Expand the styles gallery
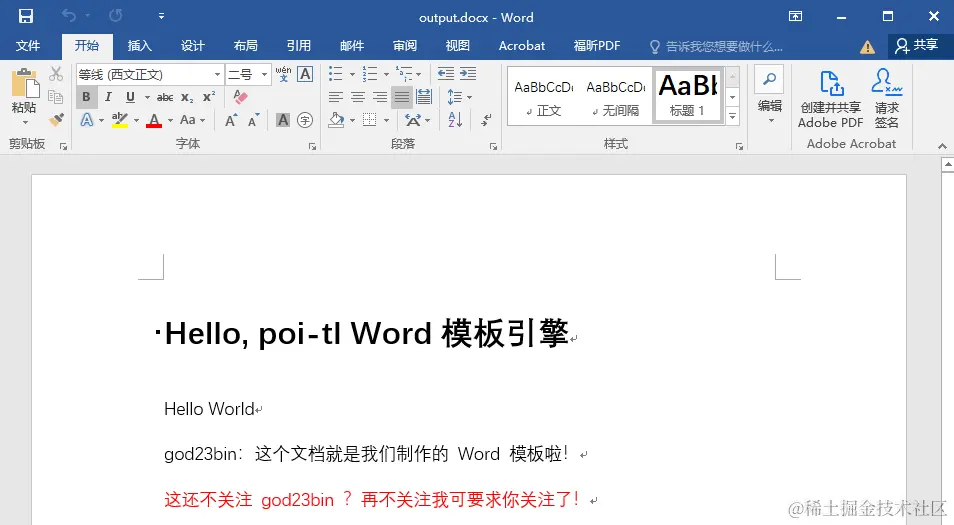 click(x=733, y=116)
